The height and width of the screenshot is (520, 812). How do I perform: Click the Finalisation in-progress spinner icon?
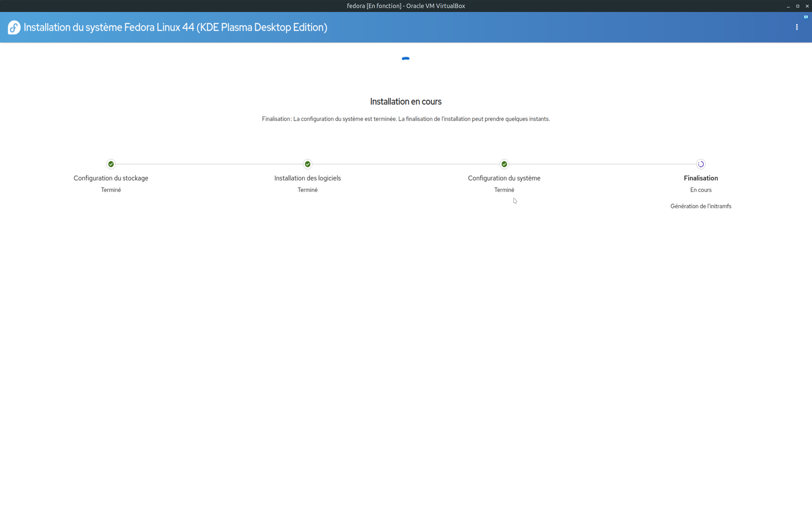point(701,164)
